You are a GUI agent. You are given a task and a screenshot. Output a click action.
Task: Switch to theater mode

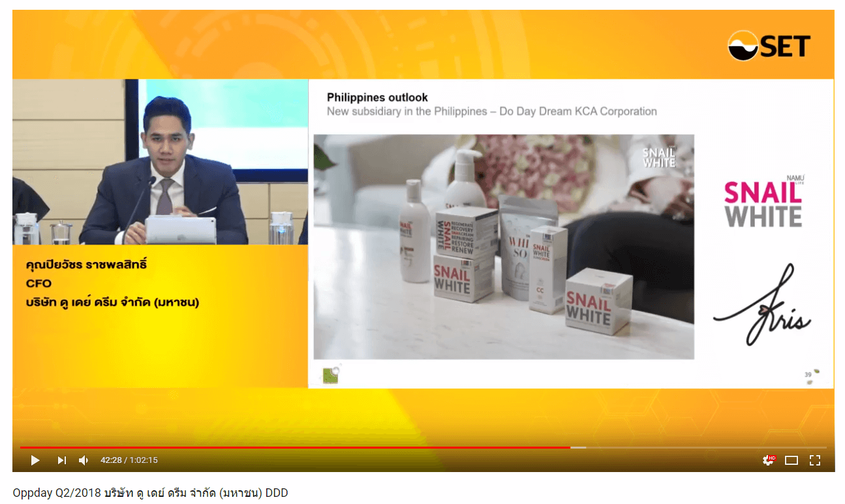(791, 460)
